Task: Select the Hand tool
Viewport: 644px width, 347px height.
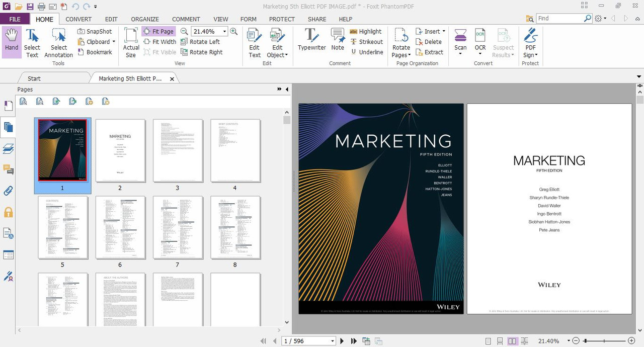Action: [12, 42]
